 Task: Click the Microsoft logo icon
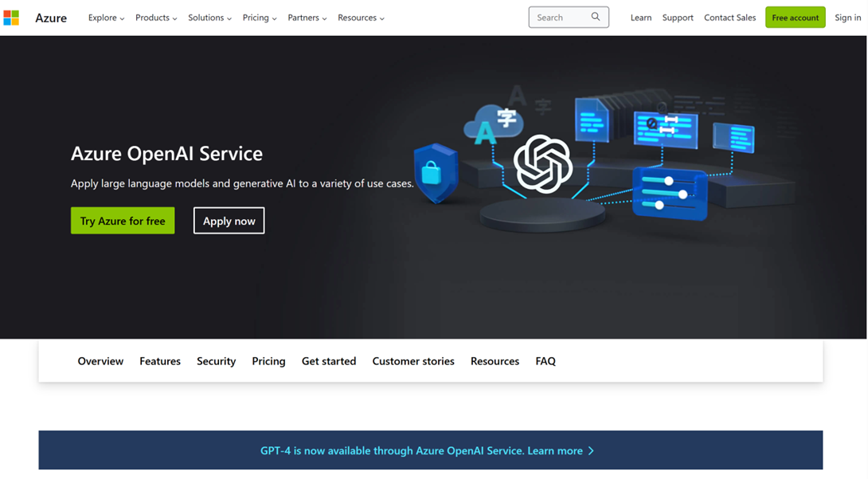pyautogui.click(x=11, y=18)
